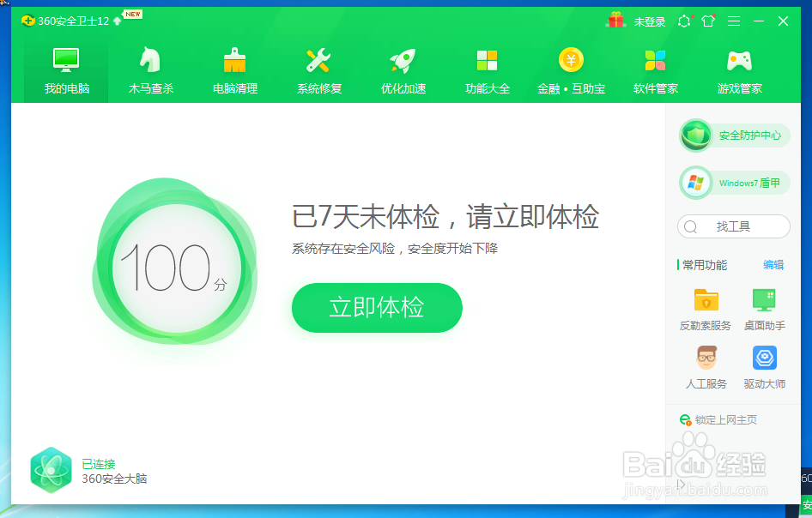Minimize the 360安全卫士 window
Screen dimensions: 812x518
(759, 21)
